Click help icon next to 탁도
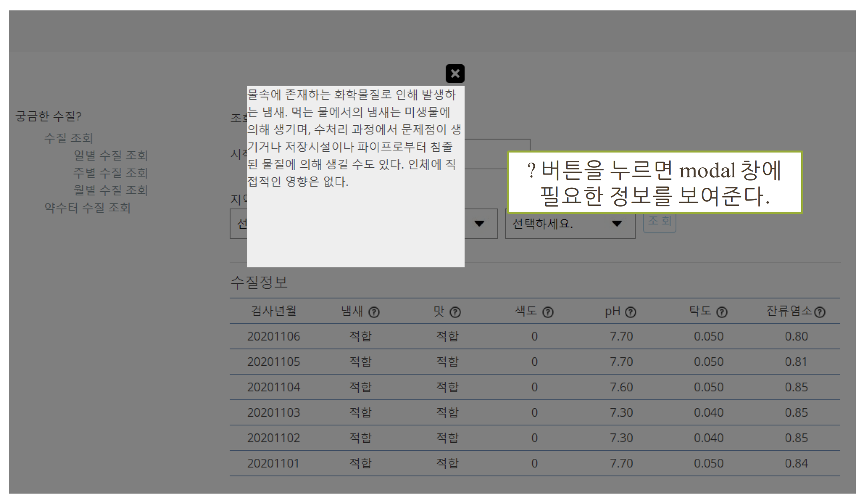The width and height of the screenshot is (868, 502). click(x=722, y=312)
